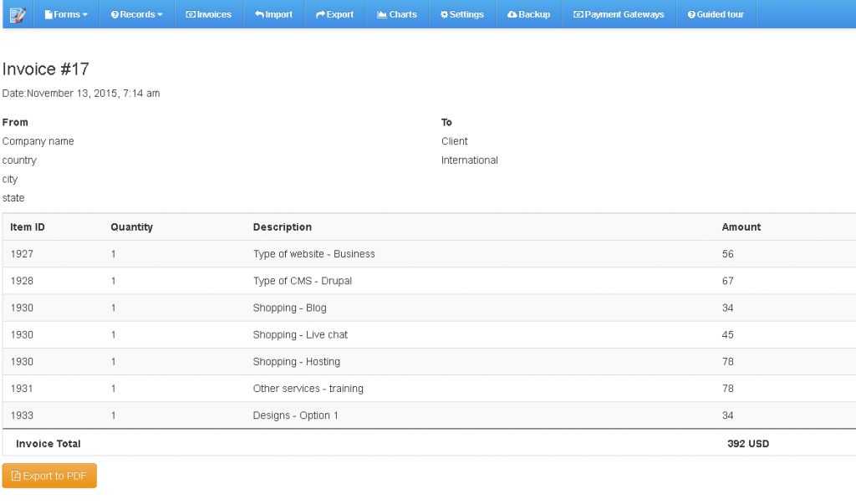The image size is (856, 504).
Task: Click the gear icon beside Settings
Action: tap(443, 14)
